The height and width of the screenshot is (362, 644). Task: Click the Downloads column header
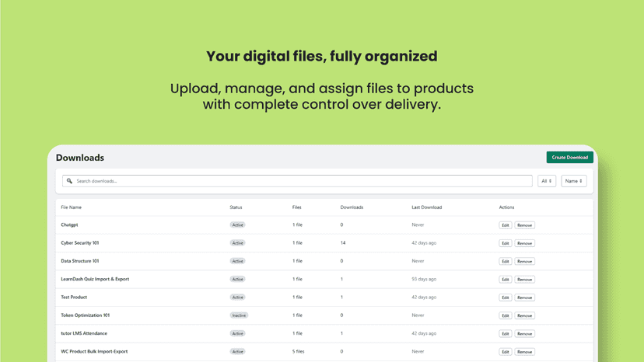point(352,207)
